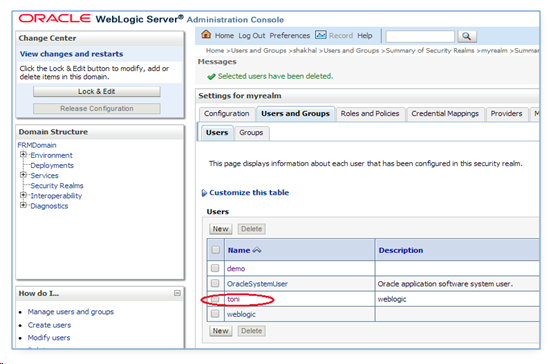The width and height of the screenshot is (550, 364).
Task: Expand the Diagnostics tree node
Action: (x=23, y=205)
